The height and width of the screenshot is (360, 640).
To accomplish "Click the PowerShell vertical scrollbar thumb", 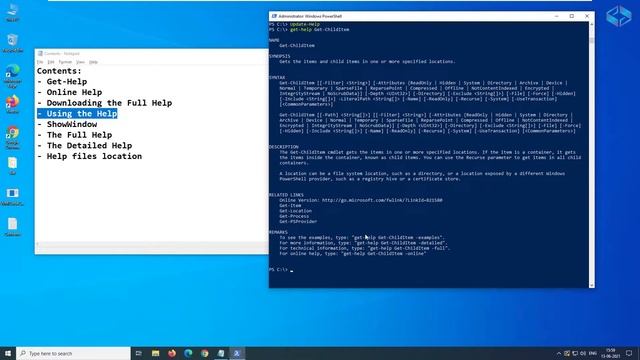I will pos(591,40).
